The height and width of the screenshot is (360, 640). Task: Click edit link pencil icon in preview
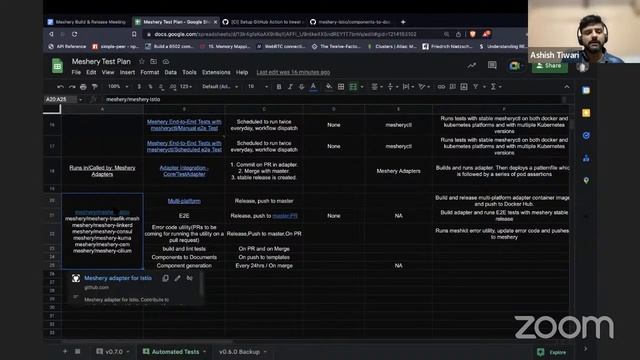[177, 278]
